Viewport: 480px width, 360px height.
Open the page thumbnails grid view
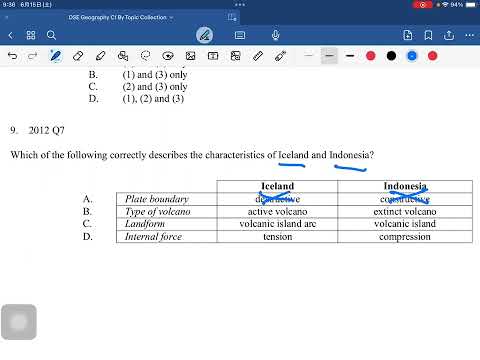[x=31, y=35]
